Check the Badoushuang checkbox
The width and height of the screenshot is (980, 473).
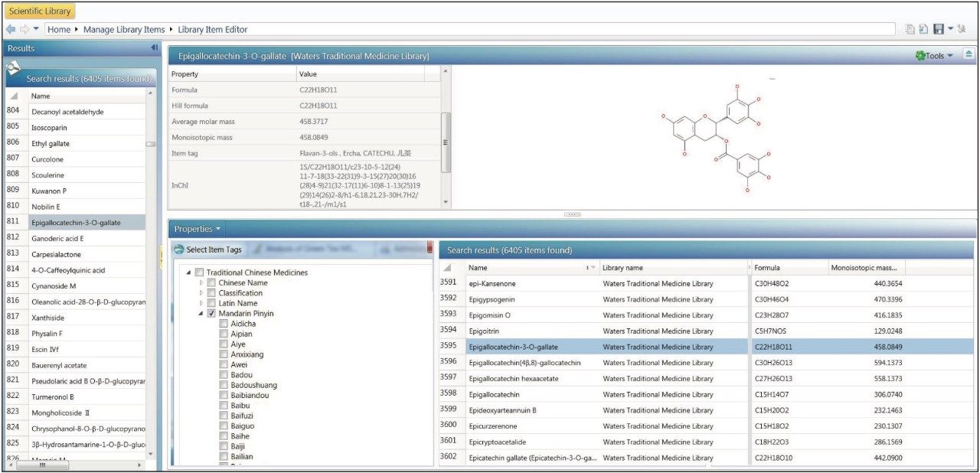(x=224, y=385)
